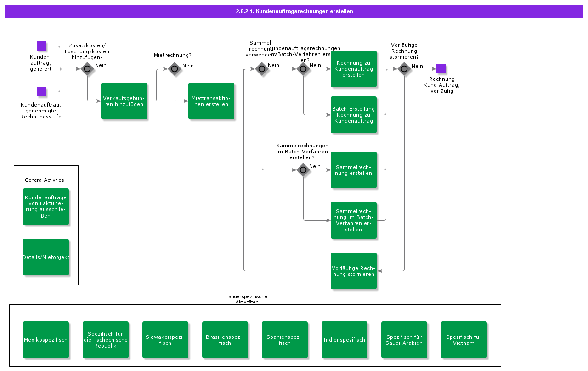Open the Vorläufige Rechnung stornieren activity box
This screenshot has height=371, width=588.
pos(354,271)
